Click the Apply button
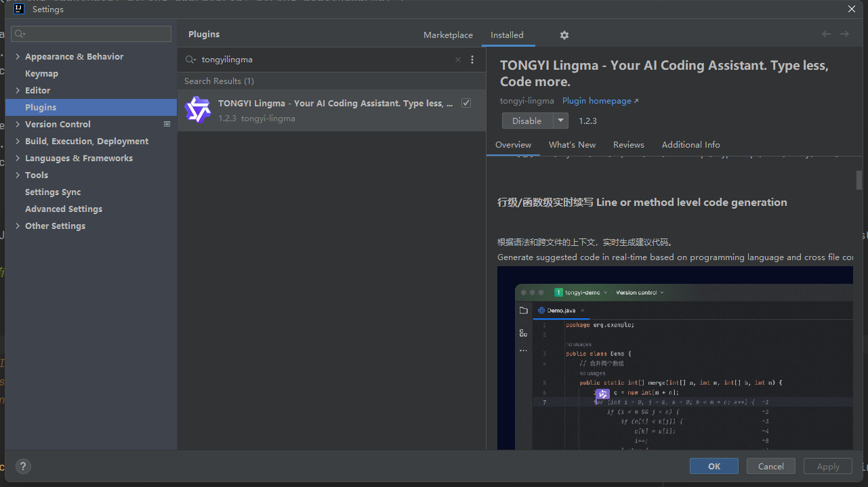 point(828,466)
